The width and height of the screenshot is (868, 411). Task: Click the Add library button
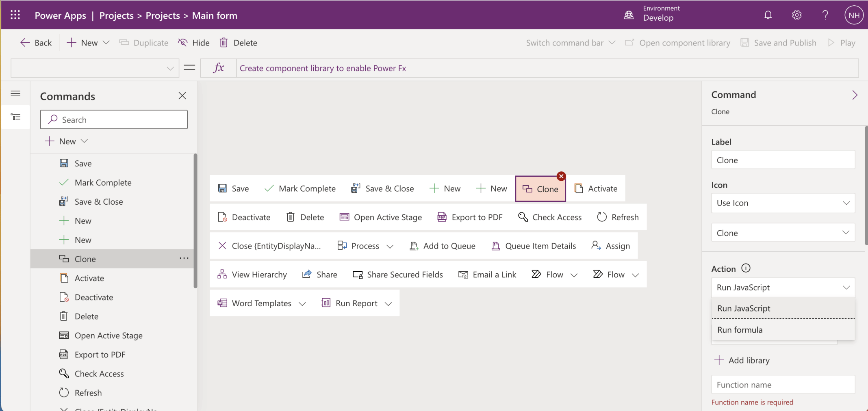(x=742, y=360)
